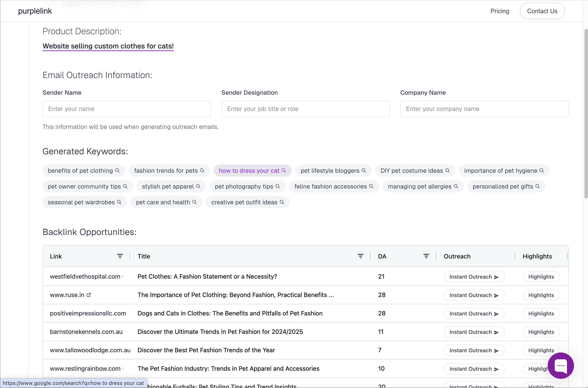
Task: Click title 'Discover the Best Pet Fashion Trends of the Year'
Action: 206,350
